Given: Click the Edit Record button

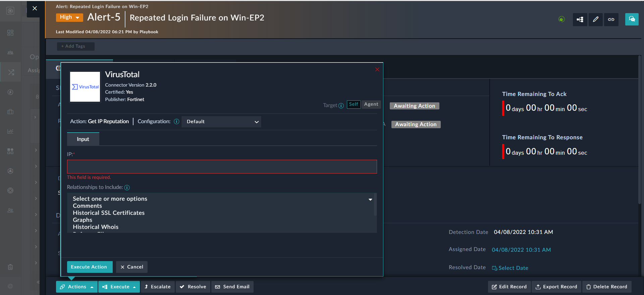Looking at the screenshot, I should (509, 287).
